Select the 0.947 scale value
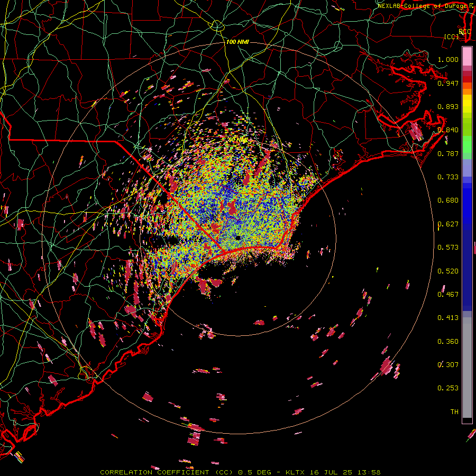 pyautogui.click(x=448, y=83)
